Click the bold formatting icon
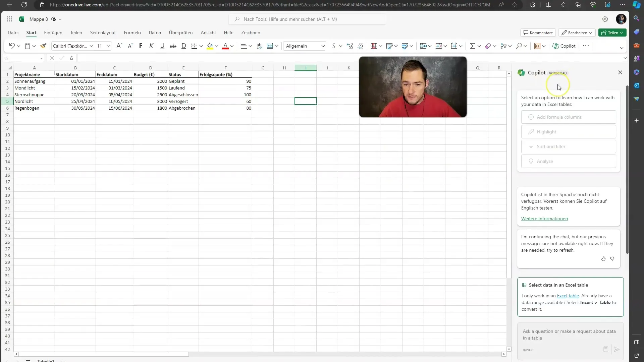The width and height of the screenshot is (644, 362). (x=141, y=46)
